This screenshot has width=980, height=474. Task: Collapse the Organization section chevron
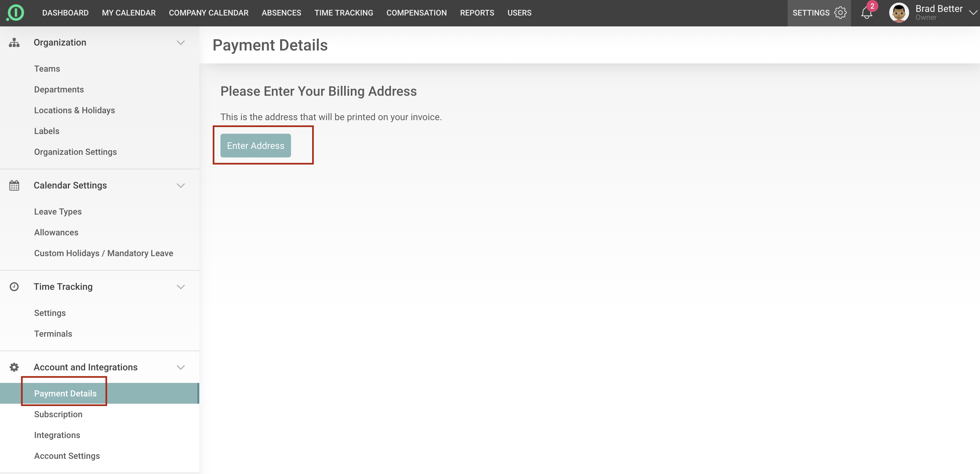[181, 43]
